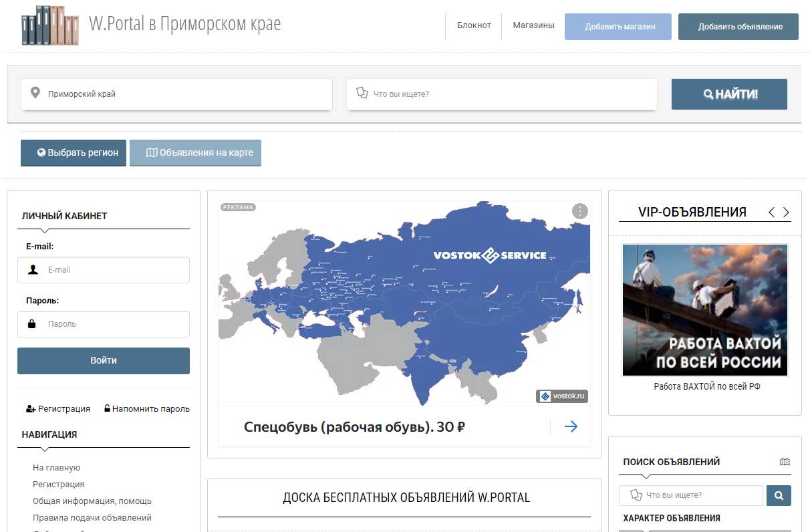
Task: Click the Объявления на карте button
Action: [195, 152]
